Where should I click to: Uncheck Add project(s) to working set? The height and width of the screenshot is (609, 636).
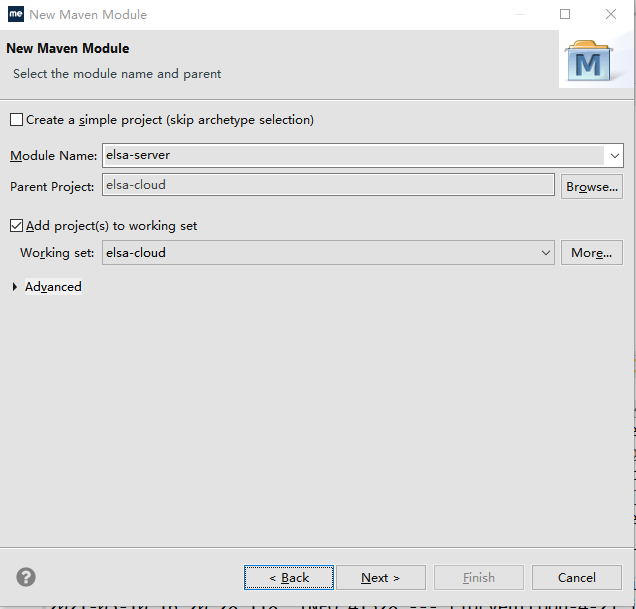16,226
